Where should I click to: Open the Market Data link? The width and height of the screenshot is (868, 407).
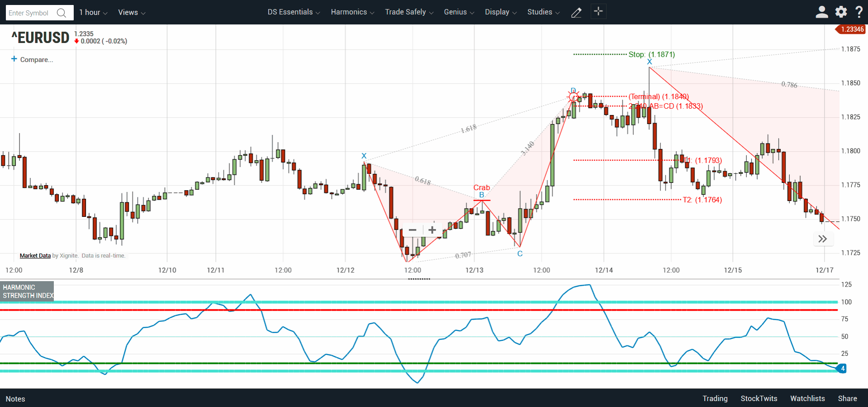[35, 256]
